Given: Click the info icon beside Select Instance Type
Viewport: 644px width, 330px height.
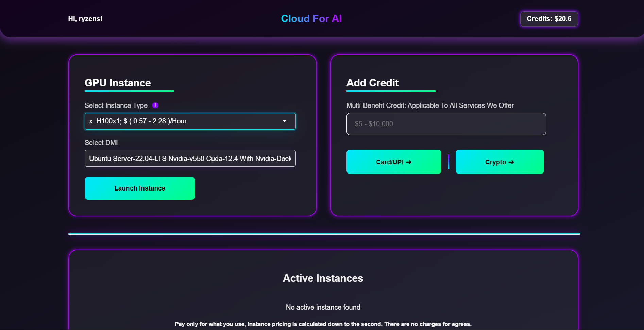Looking at the screenshot, I should pyautogui.click(x=155, y=105).
